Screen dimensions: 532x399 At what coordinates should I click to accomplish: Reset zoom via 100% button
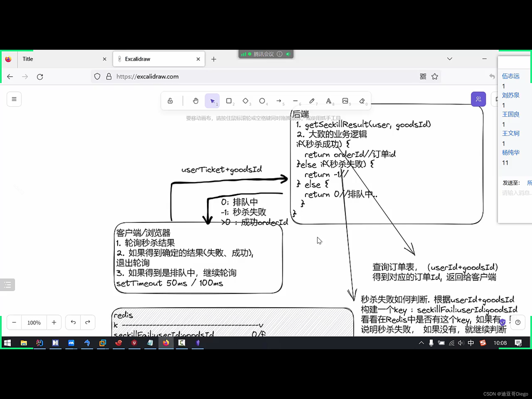tap(34, 322)
